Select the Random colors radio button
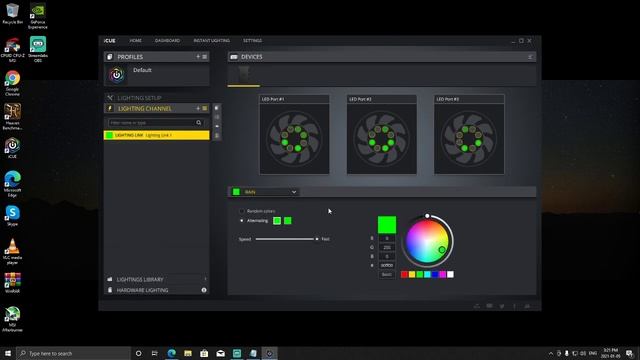The width and height of the screenshot is (640, 360). pyautogui.click(x=242, y=211)
